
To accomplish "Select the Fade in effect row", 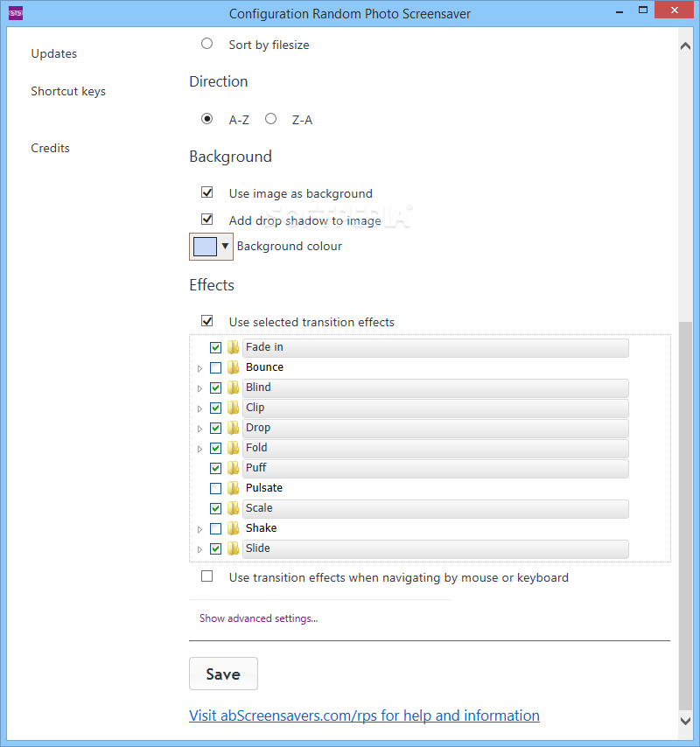I will pyautogui.click(x=436, y=348).
